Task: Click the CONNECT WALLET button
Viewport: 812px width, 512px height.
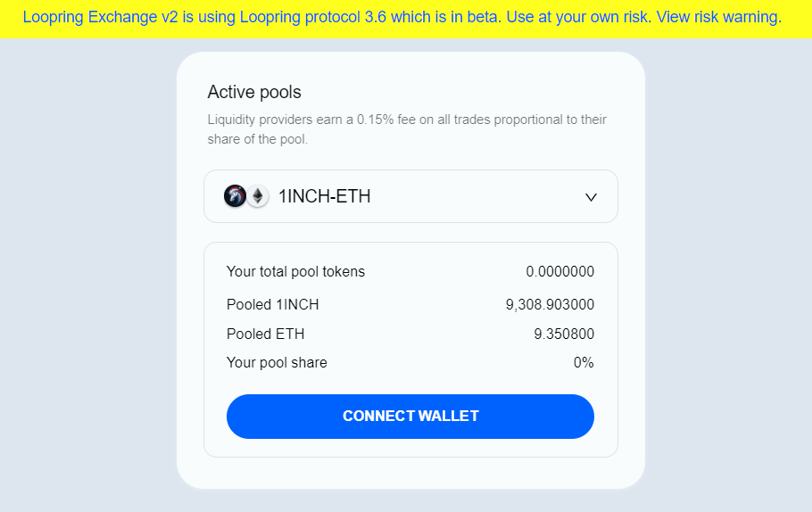Action: pos(410,417)
